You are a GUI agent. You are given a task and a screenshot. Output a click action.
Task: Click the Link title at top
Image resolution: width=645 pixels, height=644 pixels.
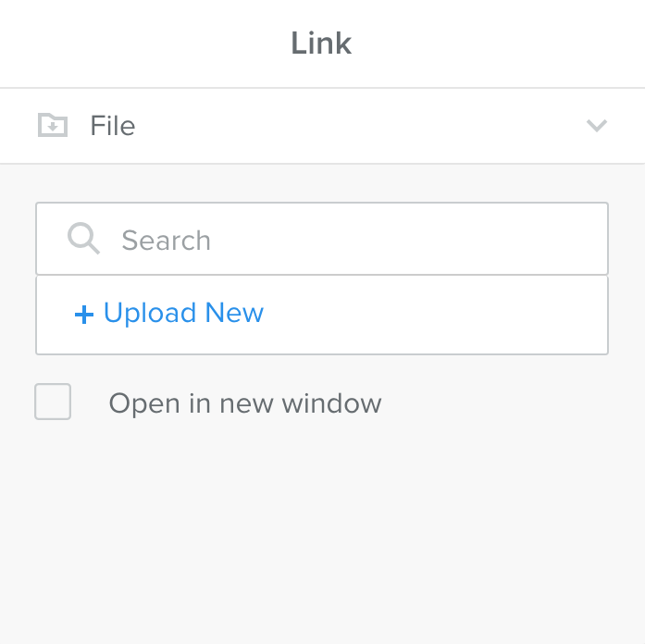pyautogui.click(x=321, y=43)
